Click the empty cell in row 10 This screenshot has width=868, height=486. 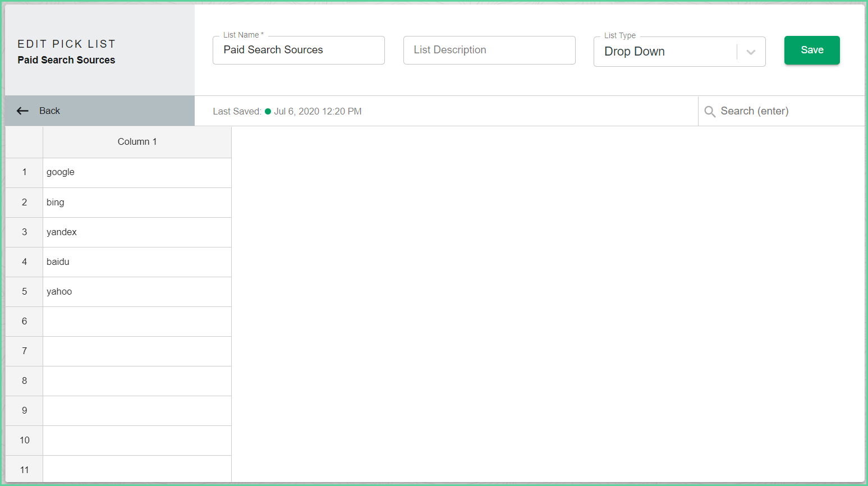tap(137, 441)
